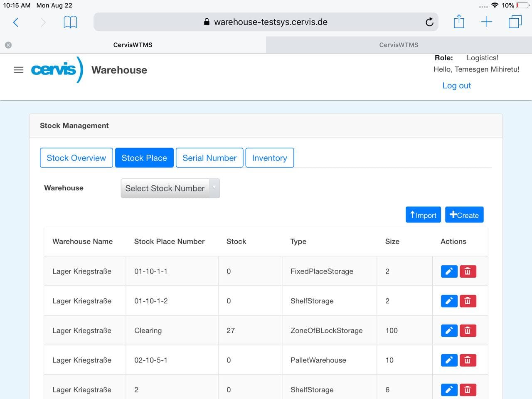Switch to second CervisWTMS browser tab
Image resolution: width=532 pixels, height=399 pixels.
pos(399,45)
